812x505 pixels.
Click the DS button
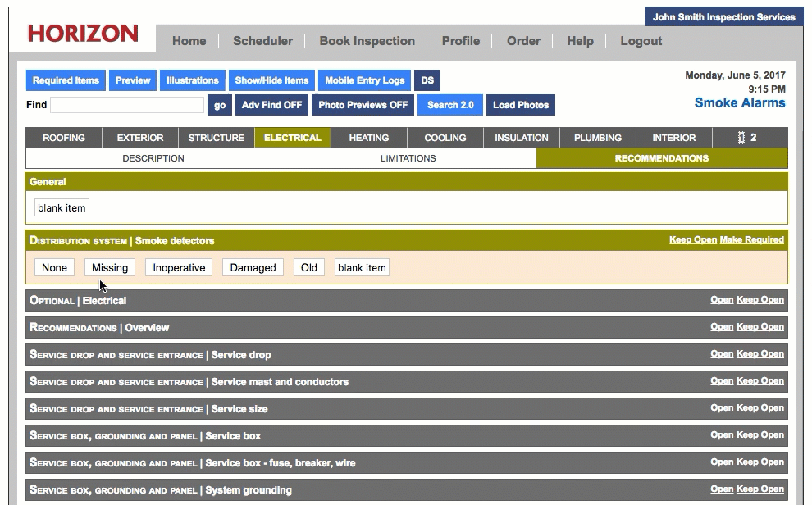(x=427, y=80)
